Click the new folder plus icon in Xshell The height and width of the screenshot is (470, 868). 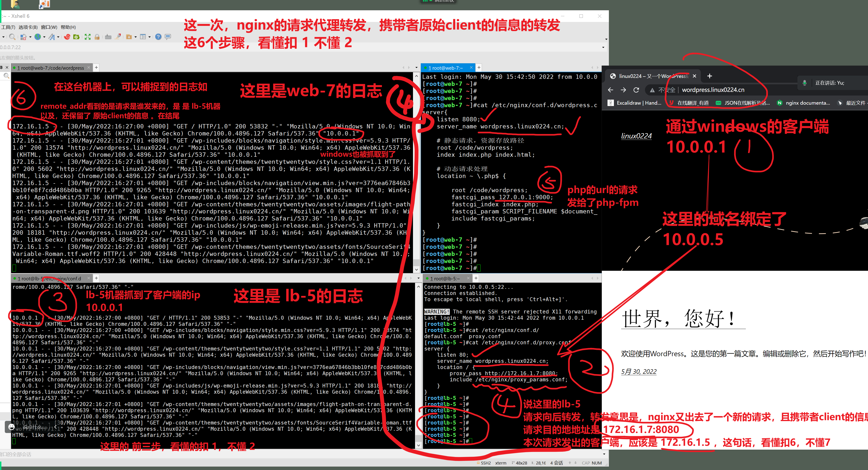pos(129,37)
